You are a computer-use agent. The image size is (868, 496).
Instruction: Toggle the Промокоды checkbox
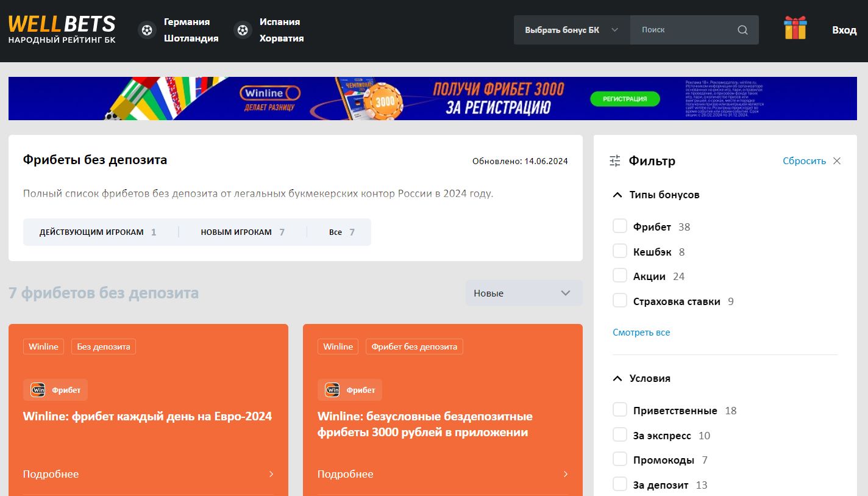tap(620, 459)
